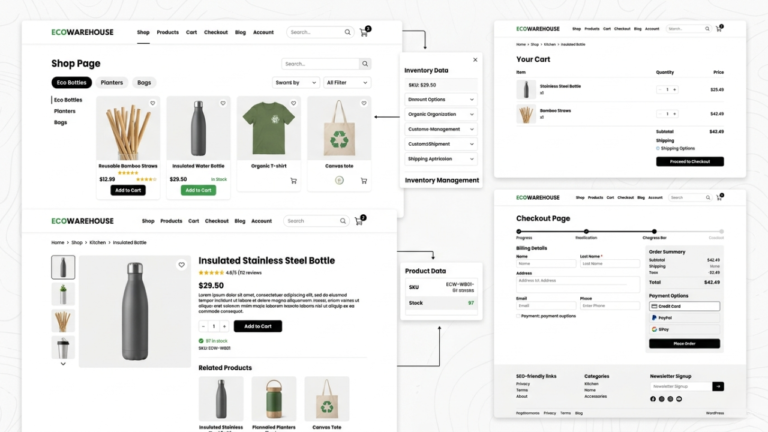Click the minus quantity button on product page
The width and height of the screenshot is (768, 432).
pos(204,326)
